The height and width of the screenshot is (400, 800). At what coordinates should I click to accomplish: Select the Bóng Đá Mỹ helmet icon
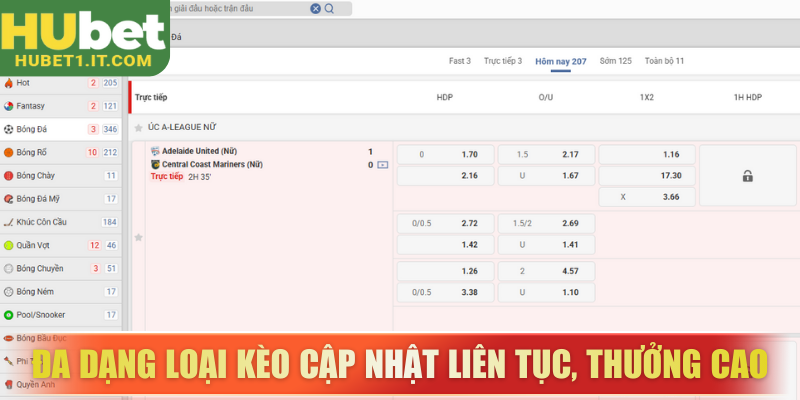8,199
